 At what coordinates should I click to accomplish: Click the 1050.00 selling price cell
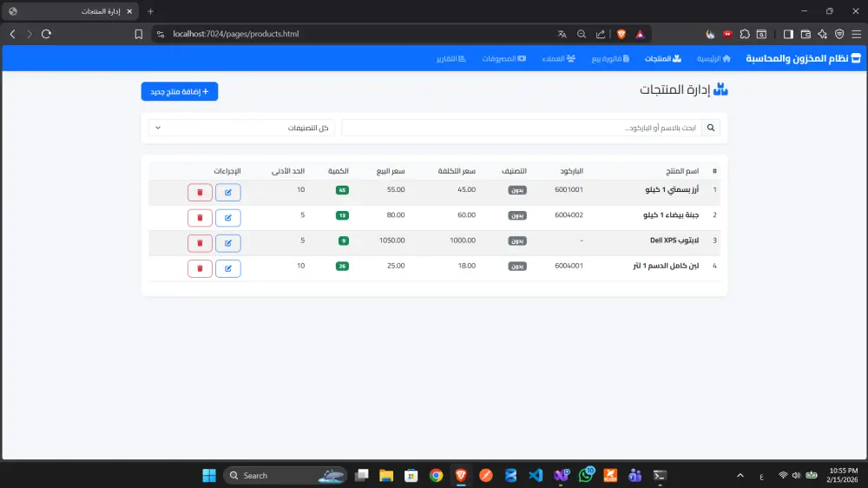(x=392, y=241)
